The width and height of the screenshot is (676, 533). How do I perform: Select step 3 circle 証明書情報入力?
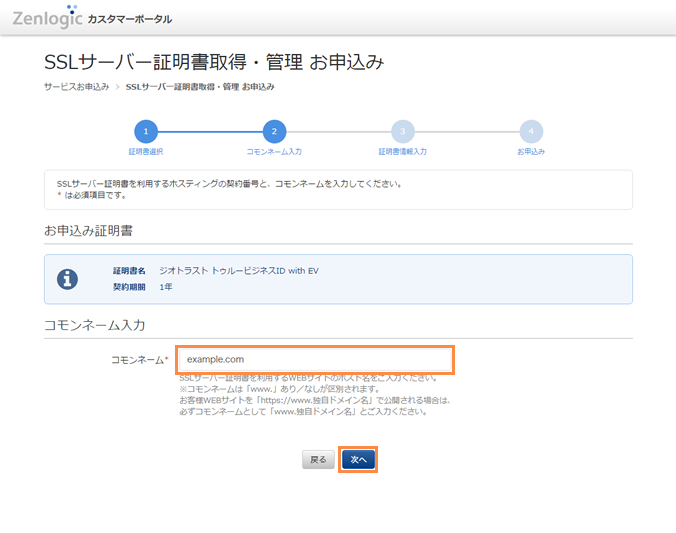click(x=403, y=131)
